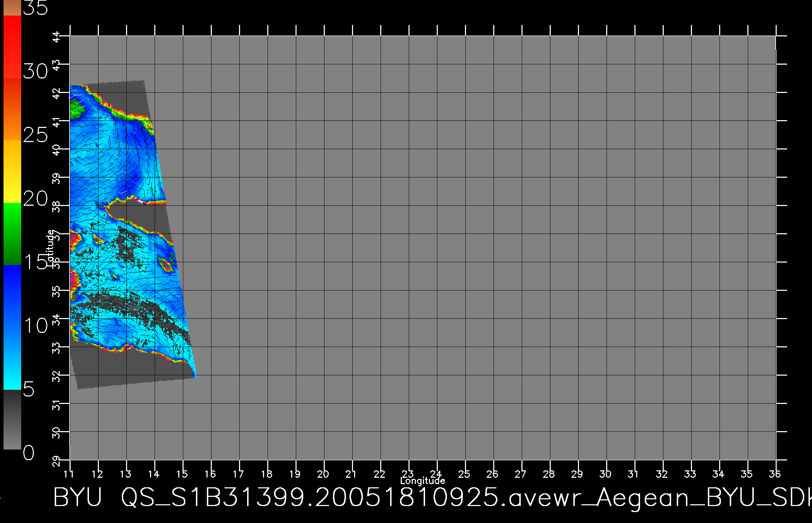Pick the tan colorbar segment above red

point(12,8)
